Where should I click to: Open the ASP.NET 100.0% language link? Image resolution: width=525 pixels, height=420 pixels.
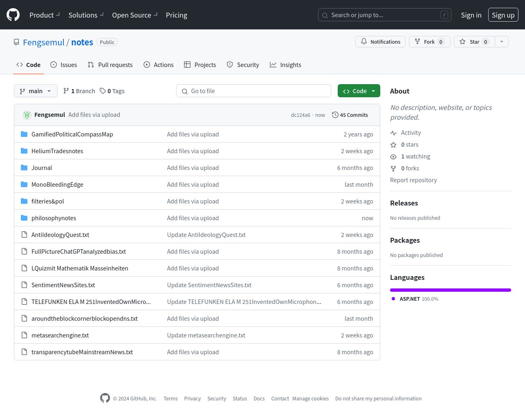tap(415, 299)
